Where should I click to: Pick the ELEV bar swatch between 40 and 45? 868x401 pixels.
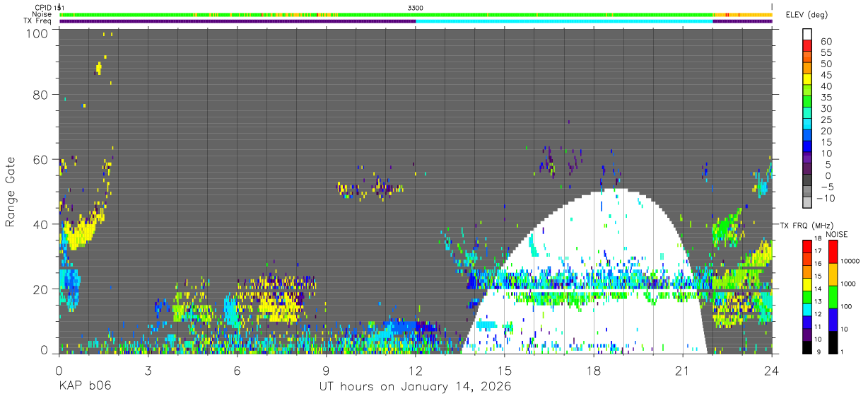(807, 81)
